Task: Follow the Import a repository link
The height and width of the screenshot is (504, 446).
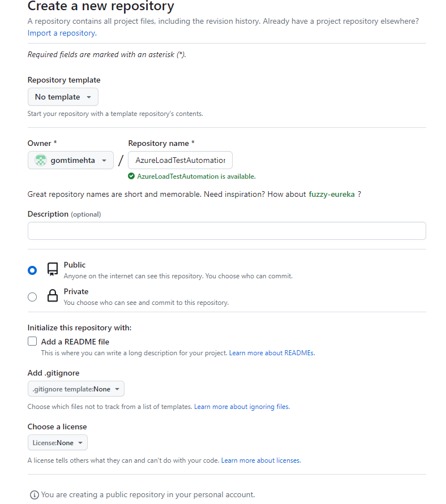Action: coord(61,33)
